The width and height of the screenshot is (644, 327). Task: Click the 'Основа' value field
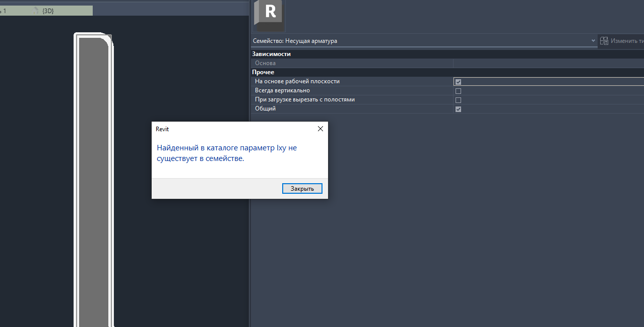pyautogui.click(x=548, y=64)
